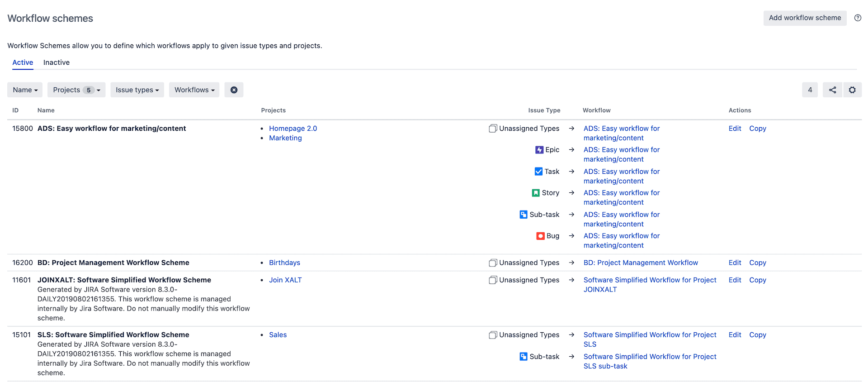Edit the SLS workflow scheme
868x392 pixels.
coord(735,335)
